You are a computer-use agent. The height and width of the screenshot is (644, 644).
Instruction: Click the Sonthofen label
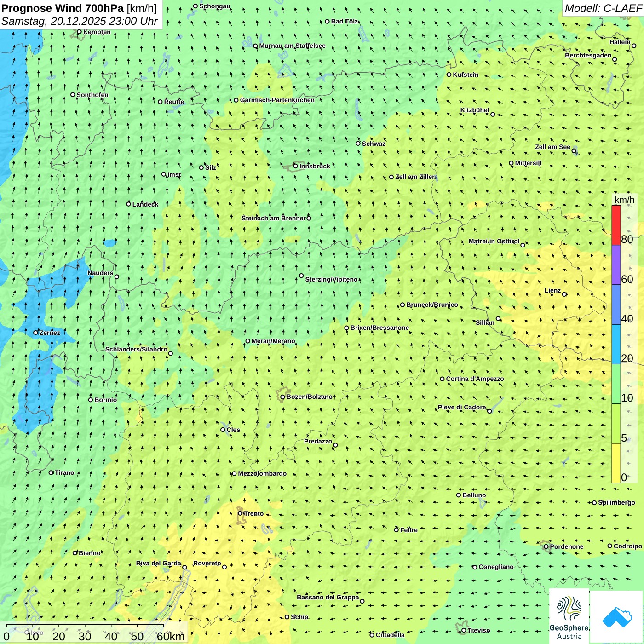(92, 95)
